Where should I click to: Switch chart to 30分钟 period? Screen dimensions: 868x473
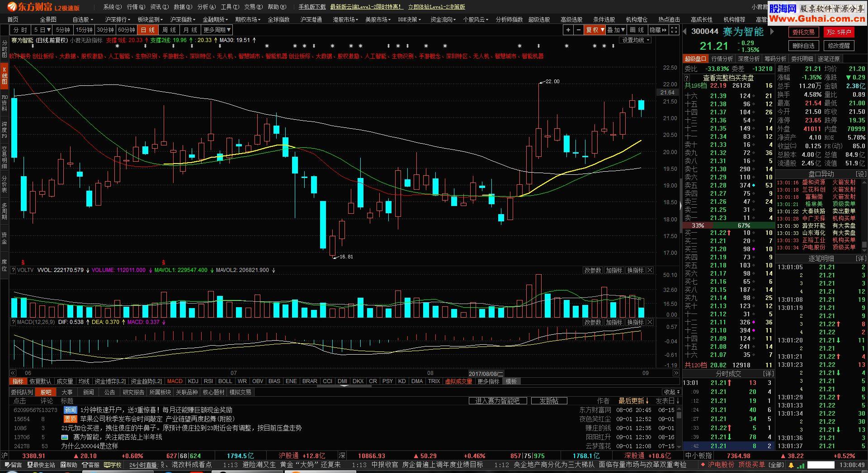105,30
